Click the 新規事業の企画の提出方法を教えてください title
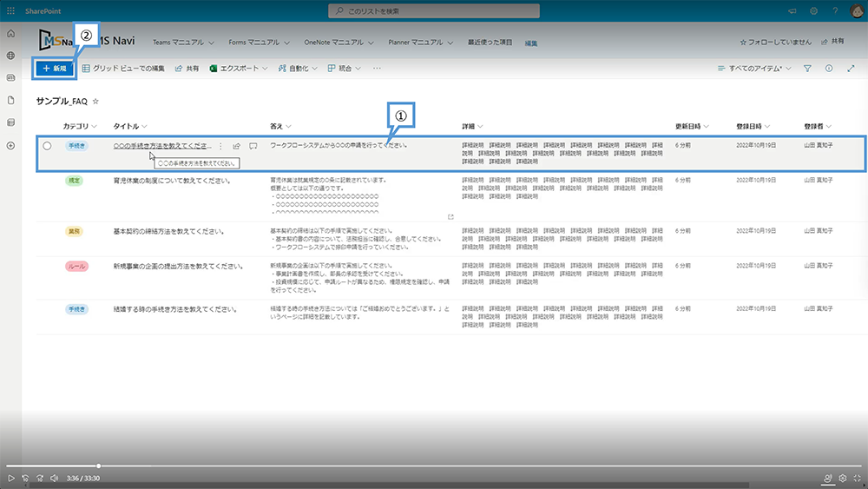868x489 pixels. pos(179,267)
